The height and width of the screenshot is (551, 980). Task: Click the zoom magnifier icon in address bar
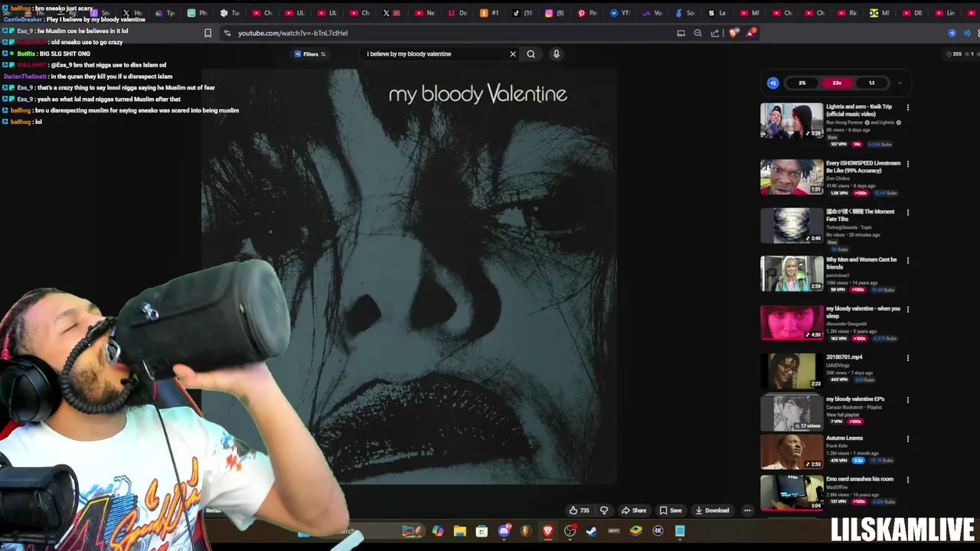697,33
